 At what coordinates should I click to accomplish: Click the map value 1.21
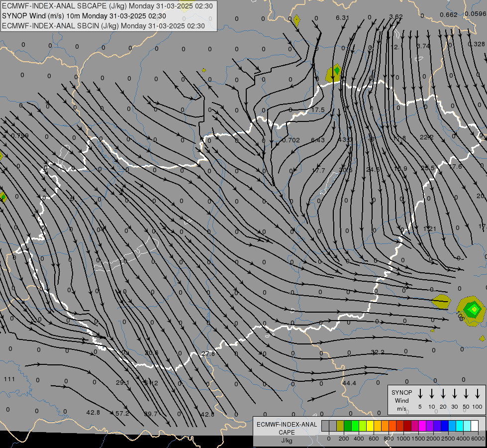(429, 228)
